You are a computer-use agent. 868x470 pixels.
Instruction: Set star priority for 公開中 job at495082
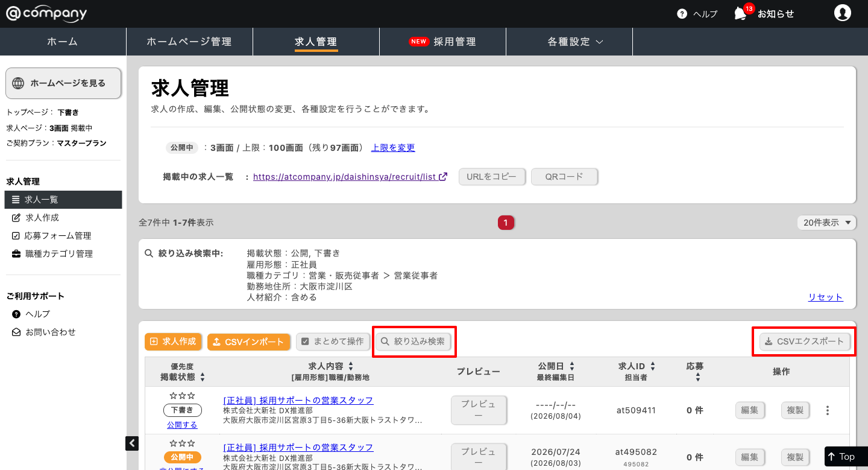182,443
